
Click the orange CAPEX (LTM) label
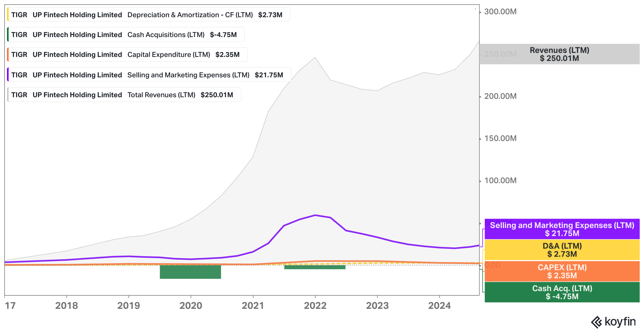pos(562,271)
